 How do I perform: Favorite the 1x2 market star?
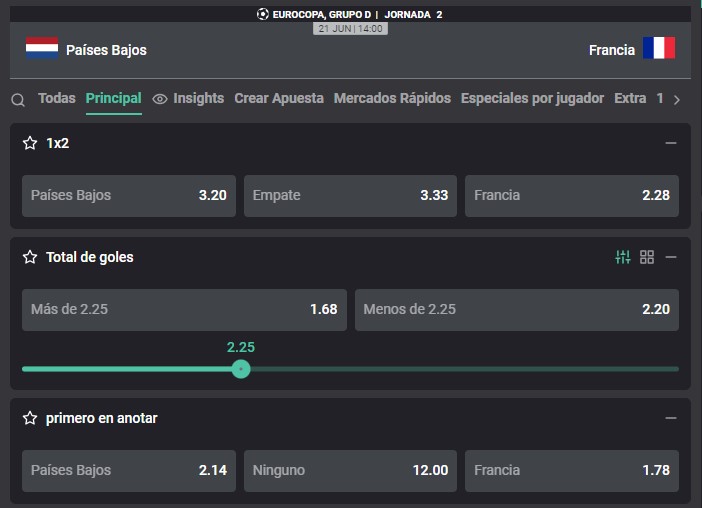tap(30, 143)
